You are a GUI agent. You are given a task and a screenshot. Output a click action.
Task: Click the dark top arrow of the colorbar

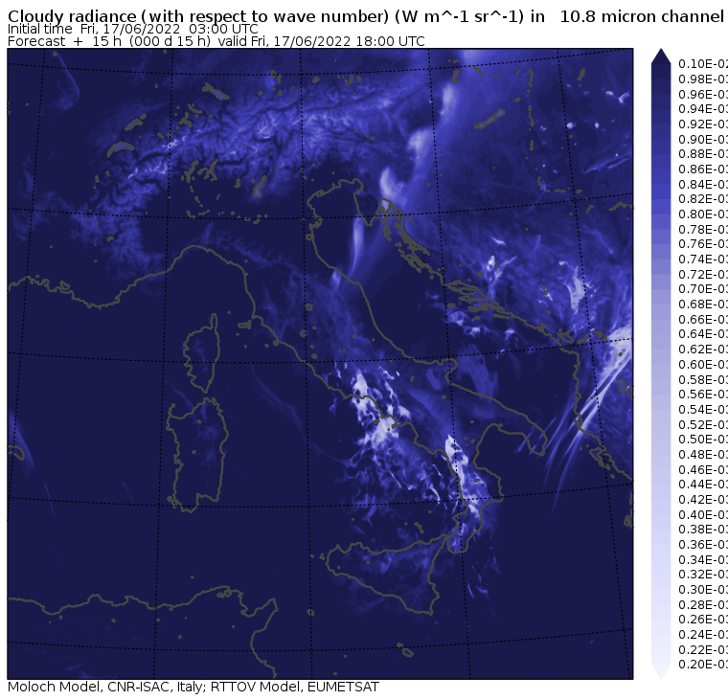(661, 56)
